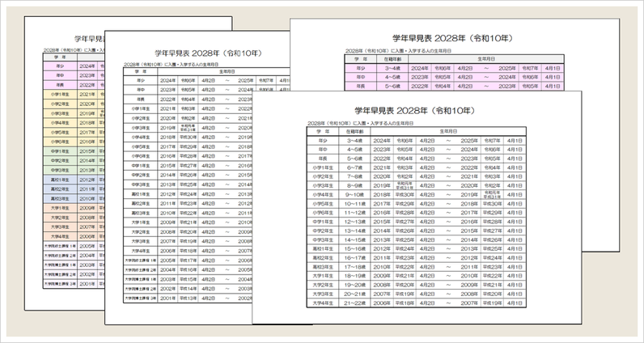The width and height of the screenshot is (644, 343).
Task: Click 3~4歳 in the back-right pink sheet
Action: pos(392,68)
